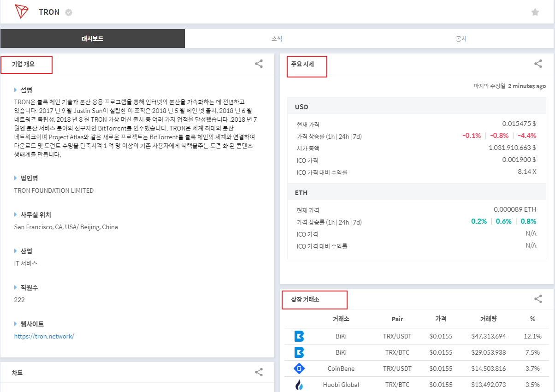Click the Huobi Global exchange name
The image size is (555, 392).
click(341, 385)
